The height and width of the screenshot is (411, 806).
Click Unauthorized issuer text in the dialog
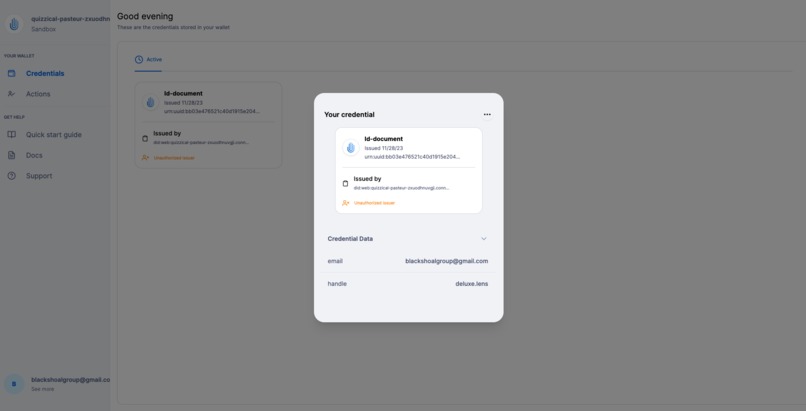click(374, 203)
